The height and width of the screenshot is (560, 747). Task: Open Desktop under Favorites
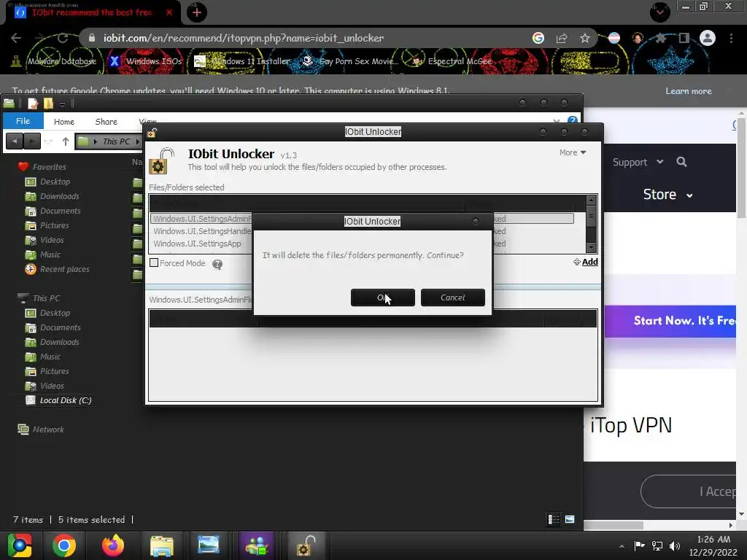point(55,182)
